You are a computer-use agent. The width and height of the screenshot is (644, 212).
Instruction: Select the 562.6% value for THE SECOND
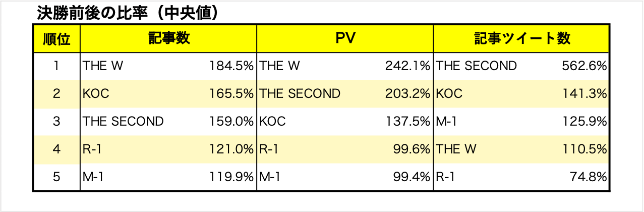coord(584,66)
